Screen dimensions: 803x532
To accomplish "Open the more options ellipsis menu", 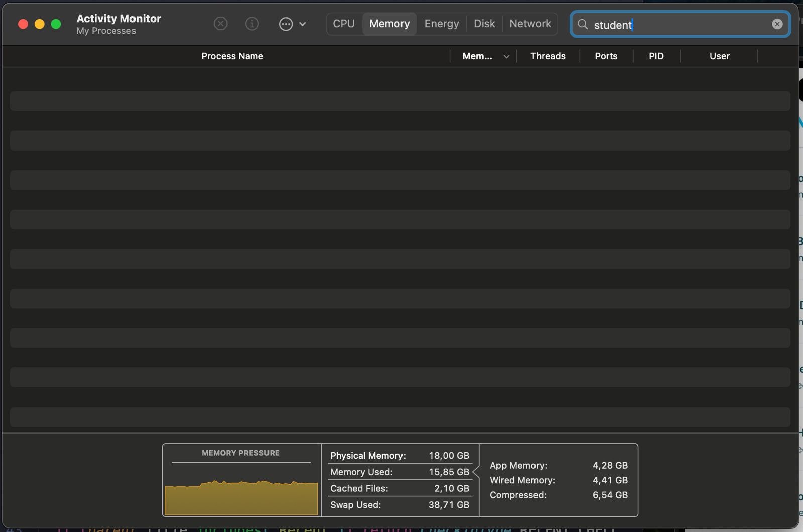I will pyautogui.click(x=286, y=24).
